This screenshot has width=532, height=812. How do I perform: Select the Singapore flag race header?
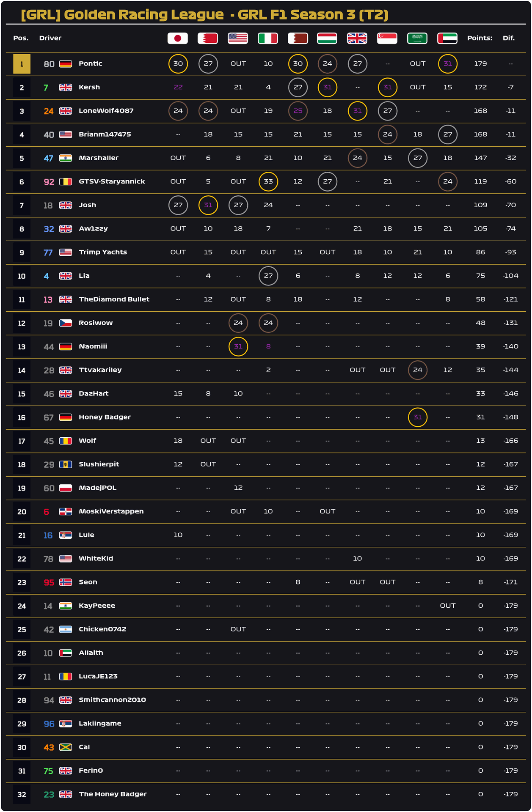387,38
